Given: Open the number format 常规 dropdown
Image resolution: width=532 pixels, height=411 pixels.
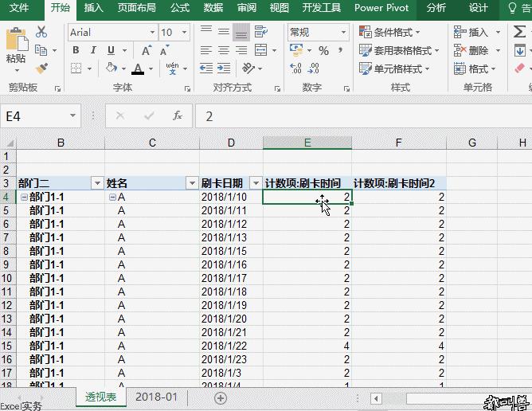Looking at the screenshot, I should pyautogui.click(x=344, y=32).
